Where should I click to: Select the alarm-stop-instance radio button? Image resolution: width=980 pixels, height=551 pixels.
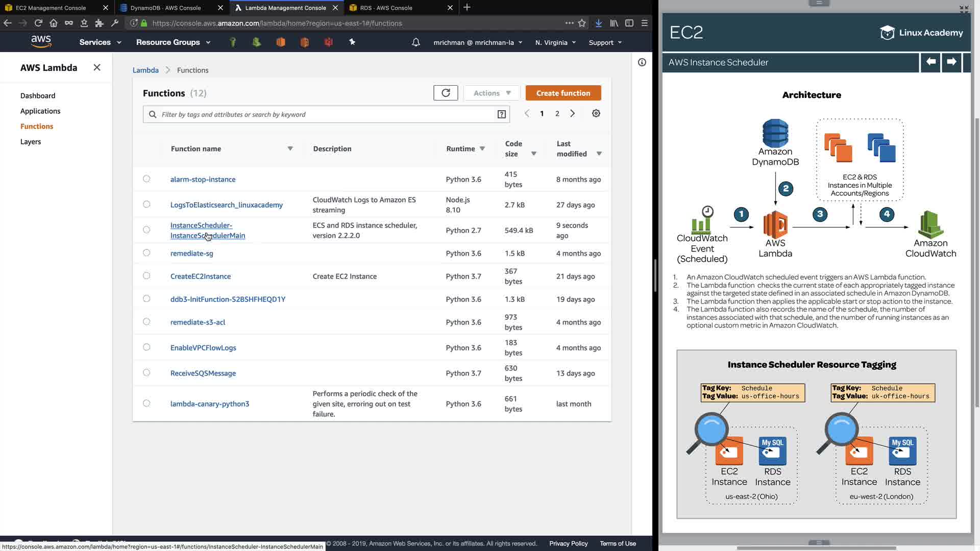click(146, 179)
